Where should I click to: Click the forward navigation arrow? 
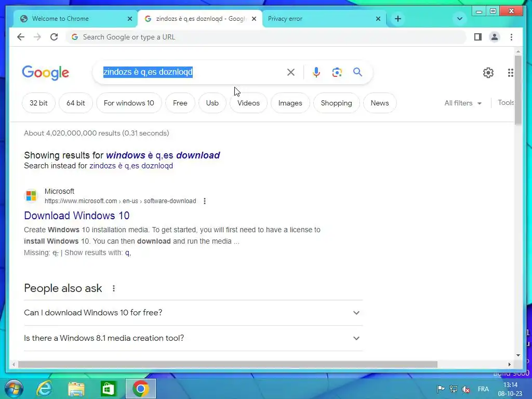click(37, 37)
